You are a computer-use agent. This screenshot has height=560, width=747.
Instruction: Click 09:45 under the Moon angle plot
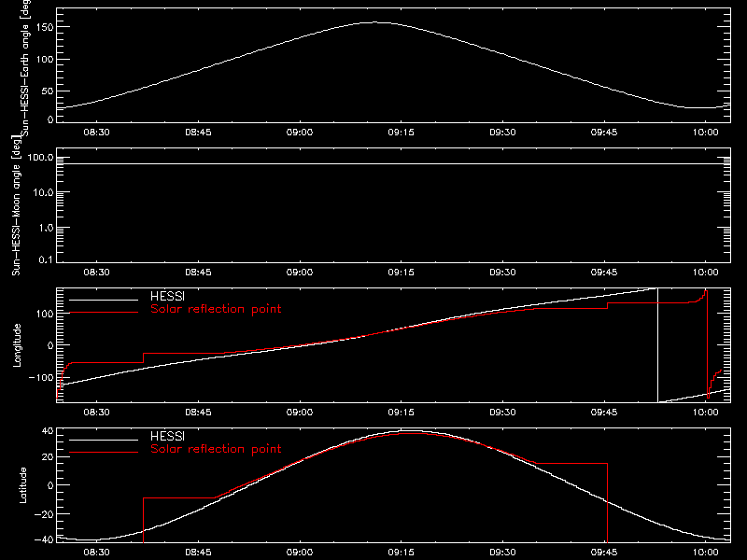[x=604, y=272]
